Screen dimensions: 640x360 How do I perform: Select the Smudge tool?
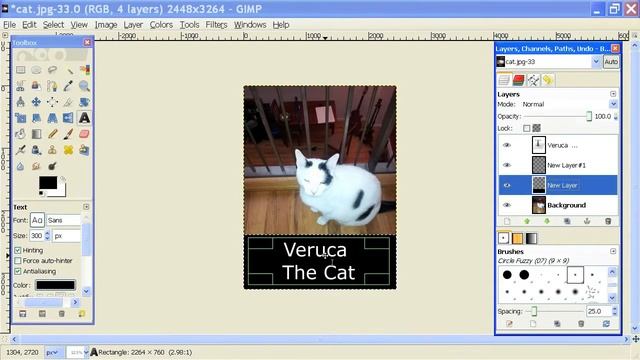point(36,166)
